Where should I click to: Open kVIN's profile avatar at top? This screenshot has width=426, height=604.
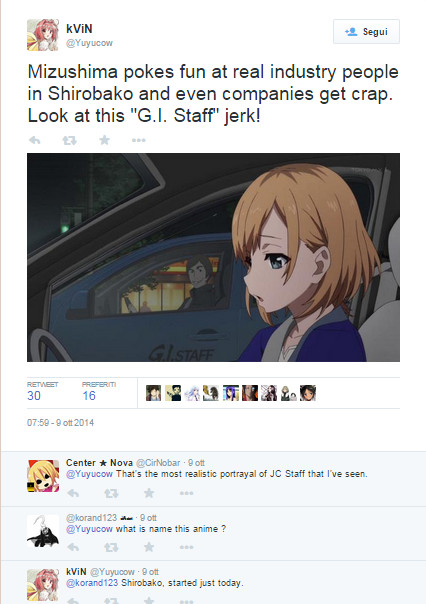coord(43,35)
